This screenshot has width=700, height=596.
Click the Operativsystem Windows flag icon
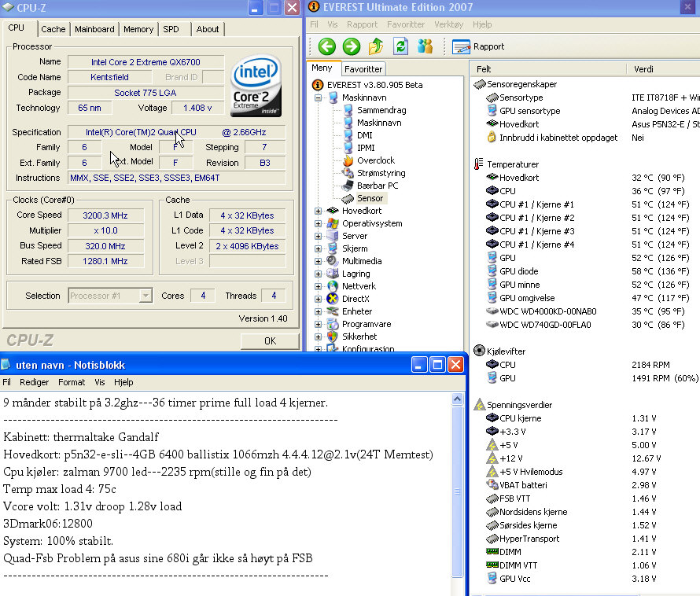[x=333, y=223]
